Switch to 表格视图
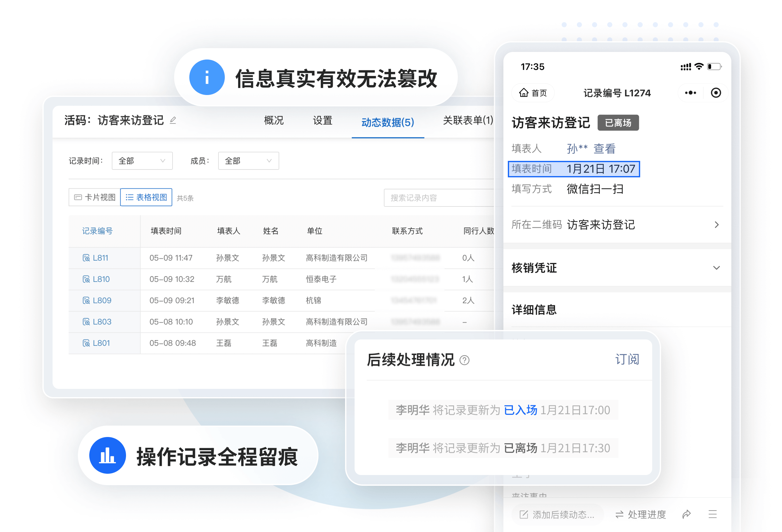The height and width of the screenshot is (532, 782). point(146,197)
